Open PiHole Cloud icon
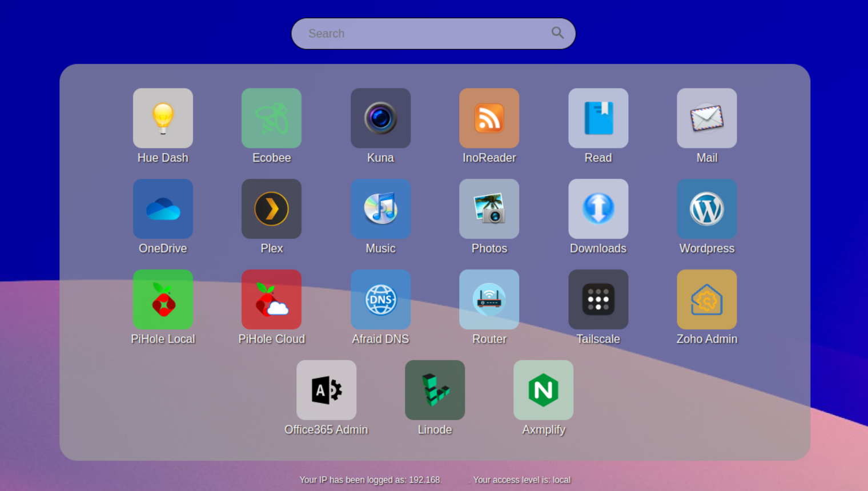 pos(271,300)
